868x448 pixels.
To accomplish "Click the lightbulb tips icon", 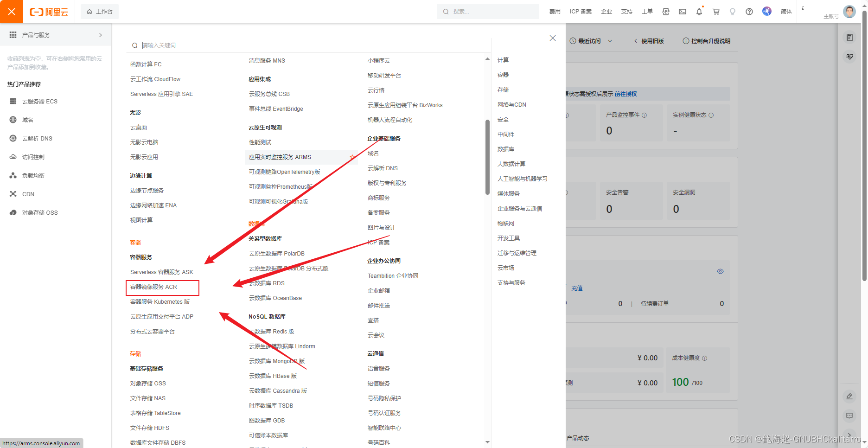I will point(733,12).
